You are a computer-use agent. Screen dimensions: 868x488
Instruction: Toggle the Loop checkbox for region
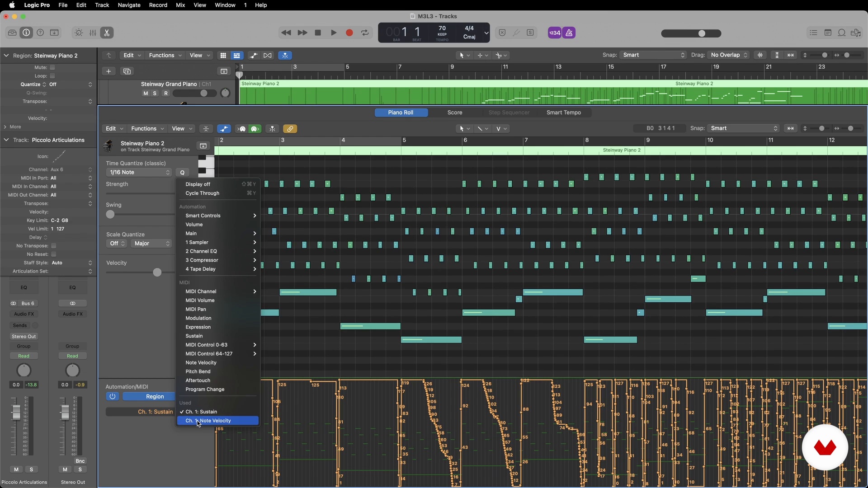coord(52,76)
